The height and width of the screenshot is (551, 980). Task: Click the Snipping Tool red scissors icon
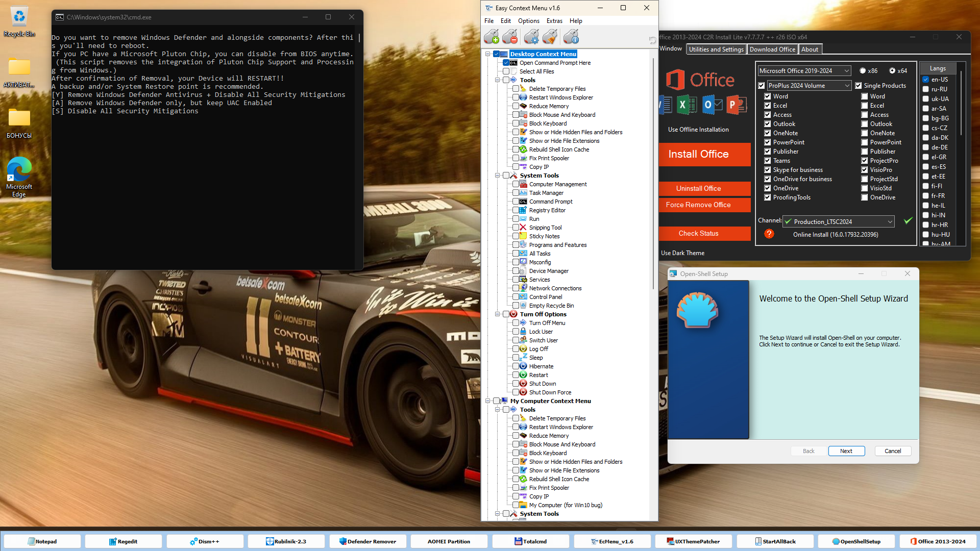click(523, 228)
